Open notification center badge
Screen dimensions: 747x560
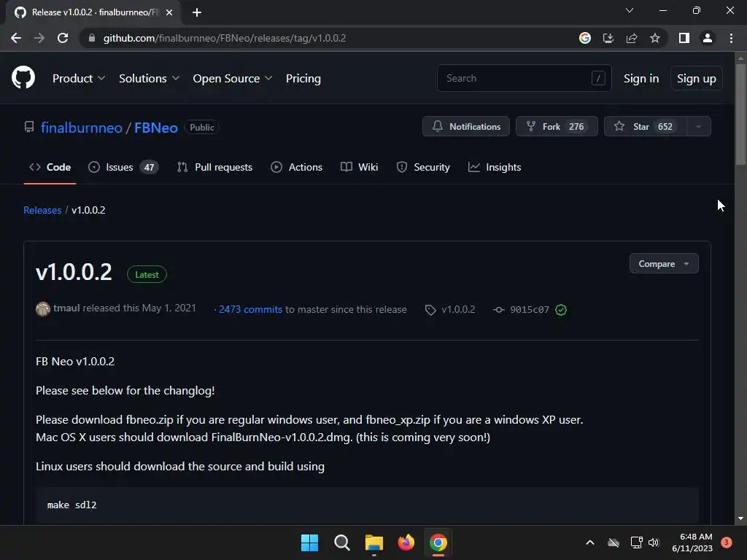coord(726,542)
